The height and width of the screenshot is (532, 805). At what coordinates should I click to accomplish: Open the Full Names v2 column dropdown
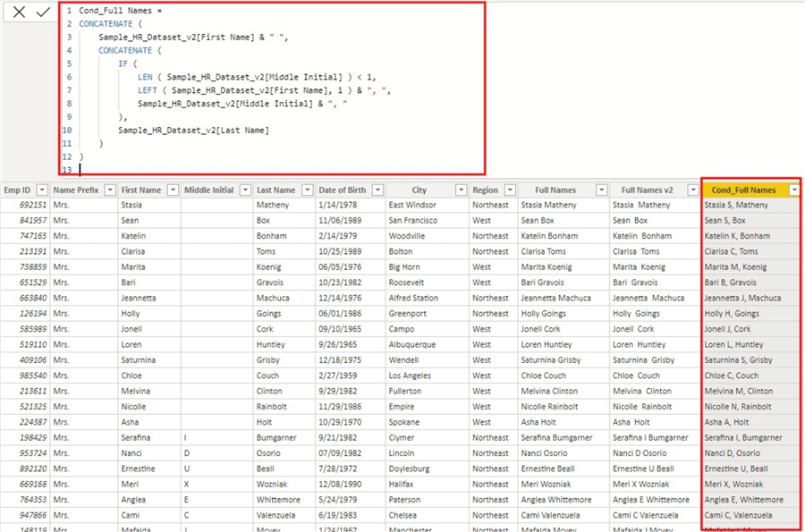tap(692, 190)
